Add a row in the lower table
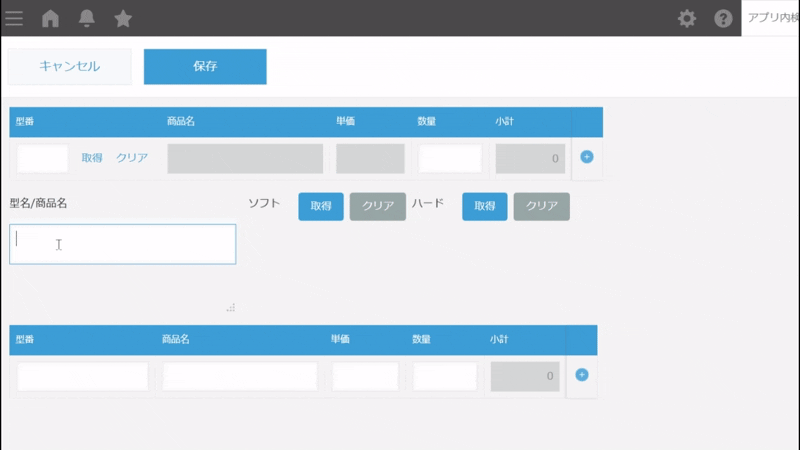 click(x=582, y=375)
